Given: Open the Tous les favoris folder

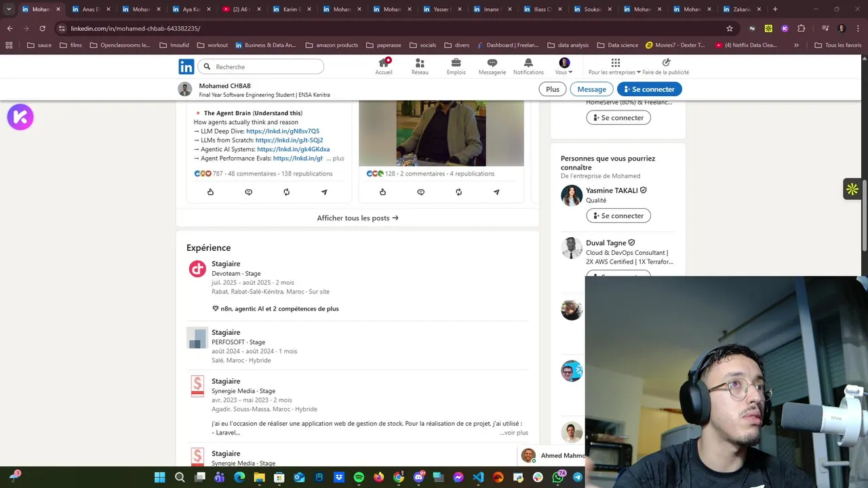Looking at the screenshot, I should (x=837, y=45).
